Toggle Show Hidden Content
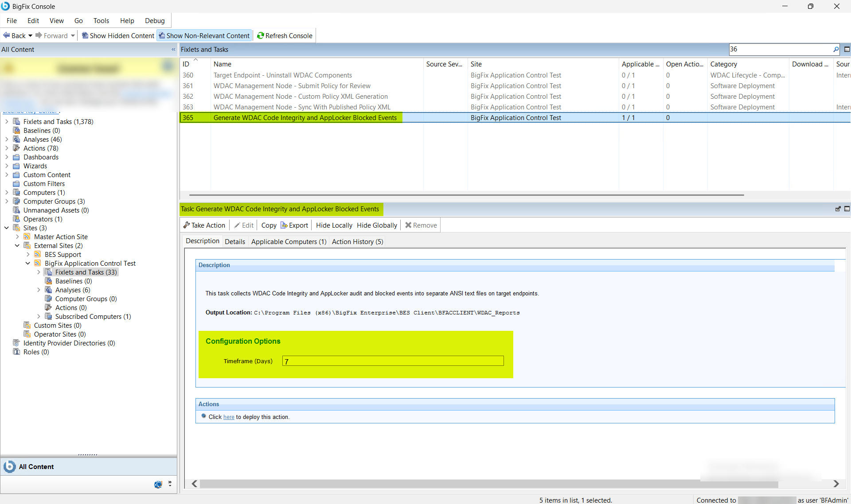 tap(118, 35)
